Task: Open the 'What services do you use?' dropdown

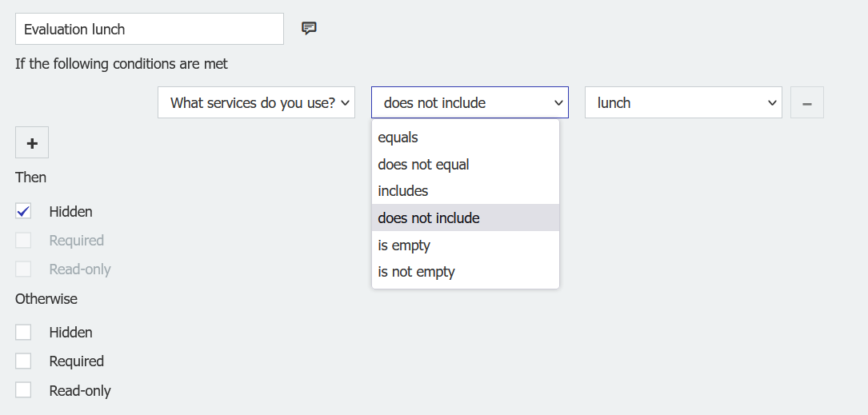Action: coord(256,103)
